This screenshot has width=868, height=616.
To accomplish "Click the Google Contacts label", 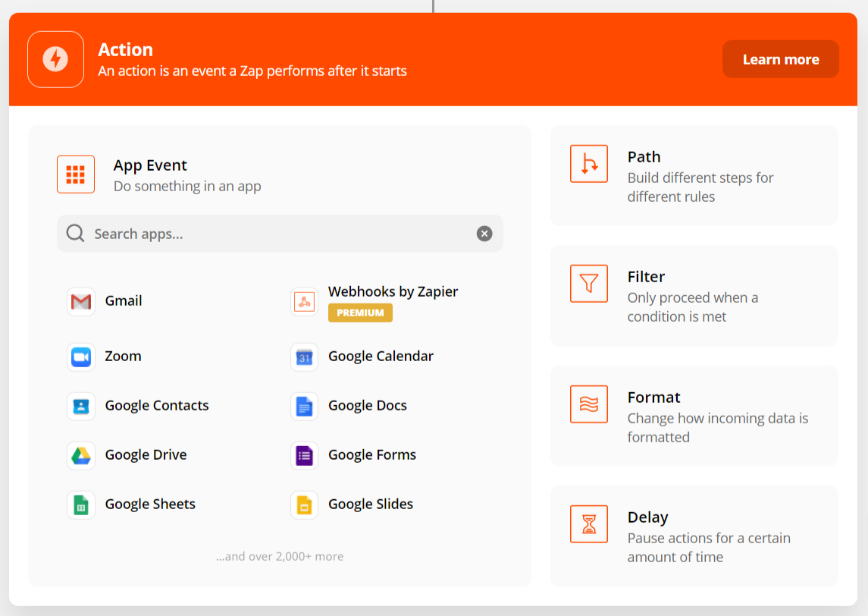I will click(157, 406).
